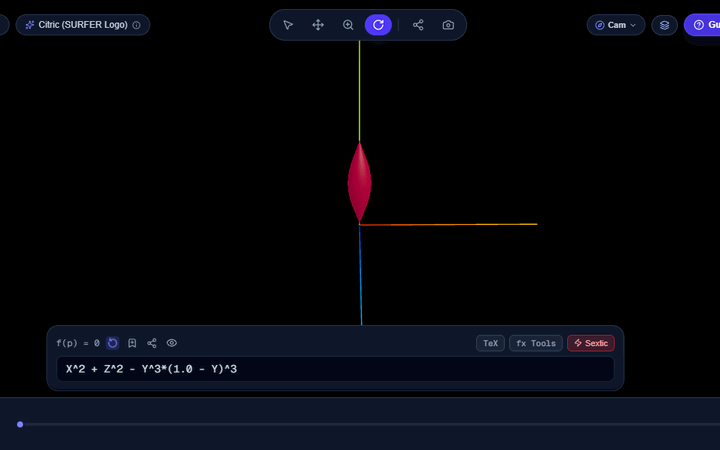
Task: Toggle the rotate tool
Action: pos(378,25)
